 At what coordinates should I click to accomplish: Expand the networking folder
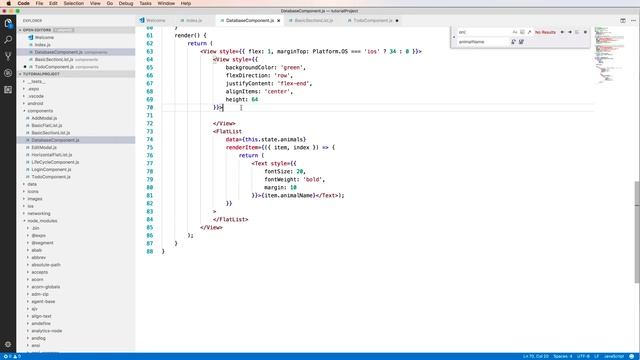[39, 213]
